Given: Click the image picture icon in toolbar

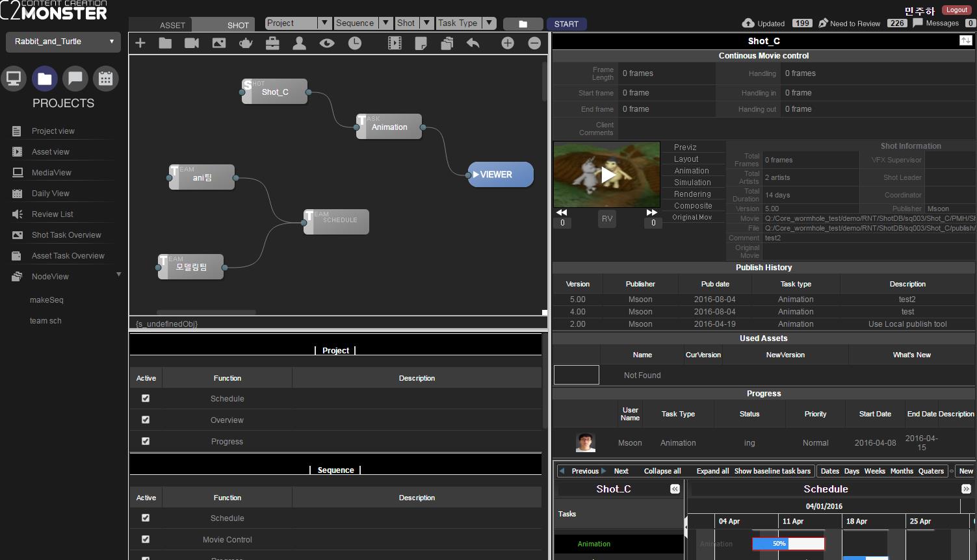Looking at the screenshot, I should (219, 43).
